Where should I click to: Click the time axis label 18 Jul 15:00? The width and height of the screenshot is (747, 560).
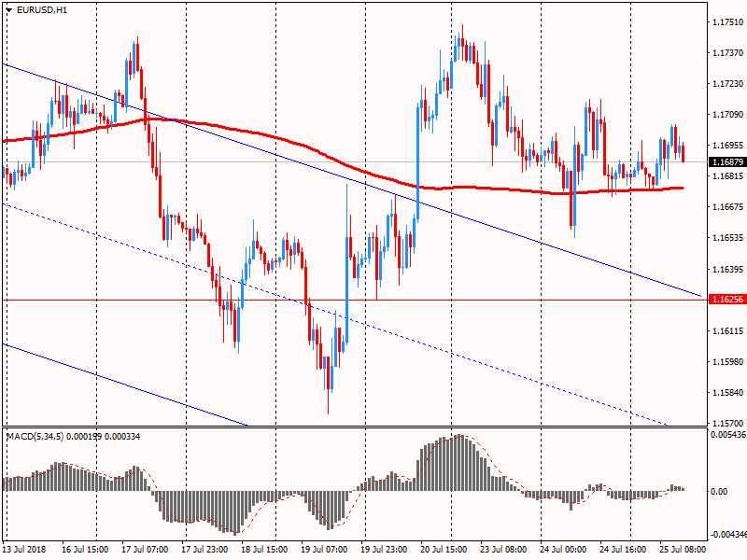coord(264,550)
